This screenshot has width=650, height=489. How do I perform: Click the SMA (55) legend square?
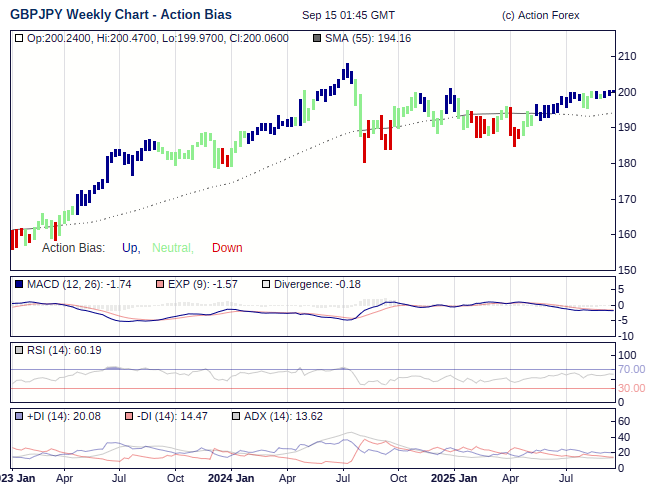pyautogui.click(x=318, y=38)
